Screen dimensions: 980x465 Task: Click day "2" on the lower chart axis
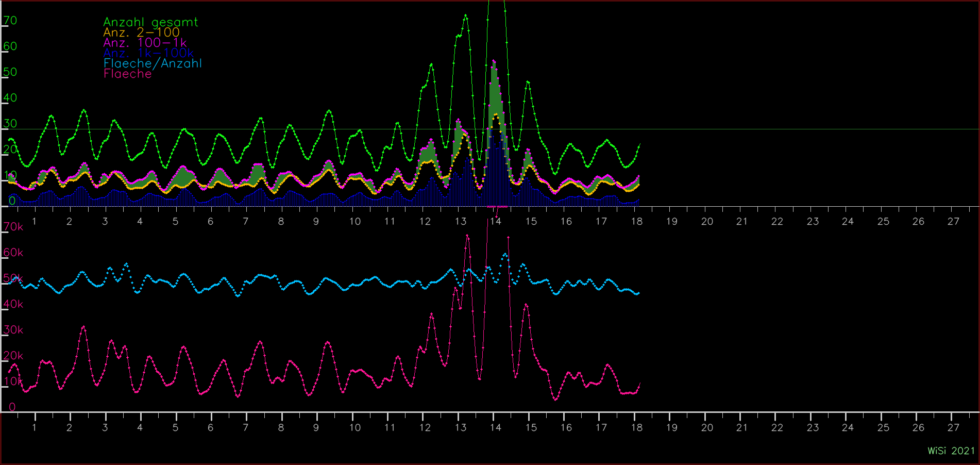coord(70,427)
